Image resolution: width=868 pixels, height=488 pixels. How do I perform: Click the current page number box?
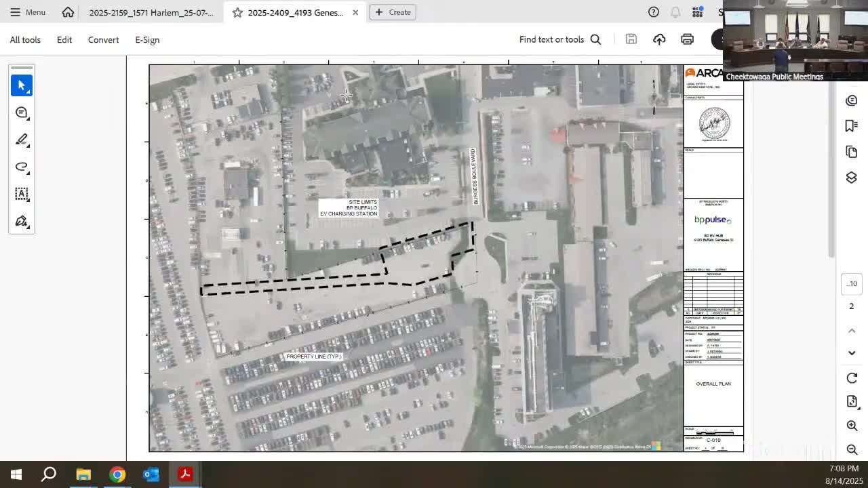point(852,283)
